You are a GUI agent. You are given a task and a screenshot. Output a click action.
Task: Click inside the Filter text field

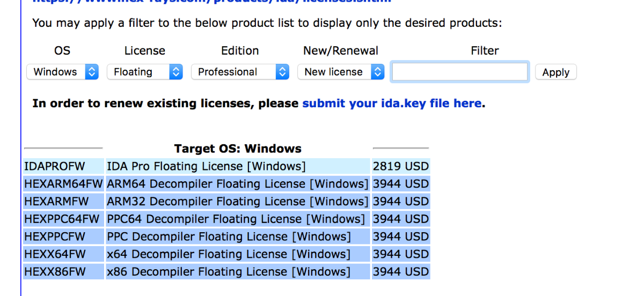460,72
